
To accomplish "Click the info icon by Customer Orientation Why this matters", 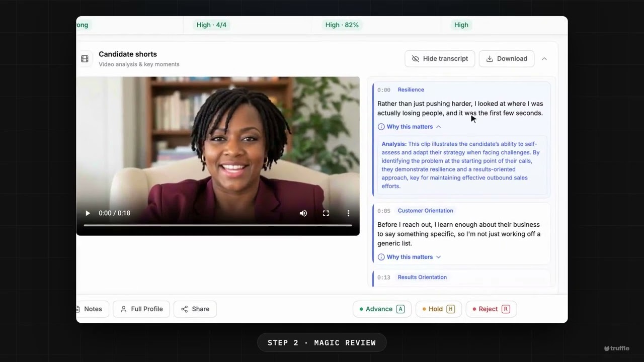I will [381, 257].
